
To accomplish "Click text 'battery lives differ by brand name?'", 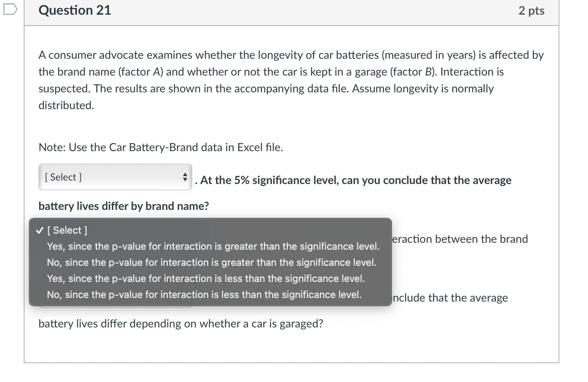I will [124, 206].
